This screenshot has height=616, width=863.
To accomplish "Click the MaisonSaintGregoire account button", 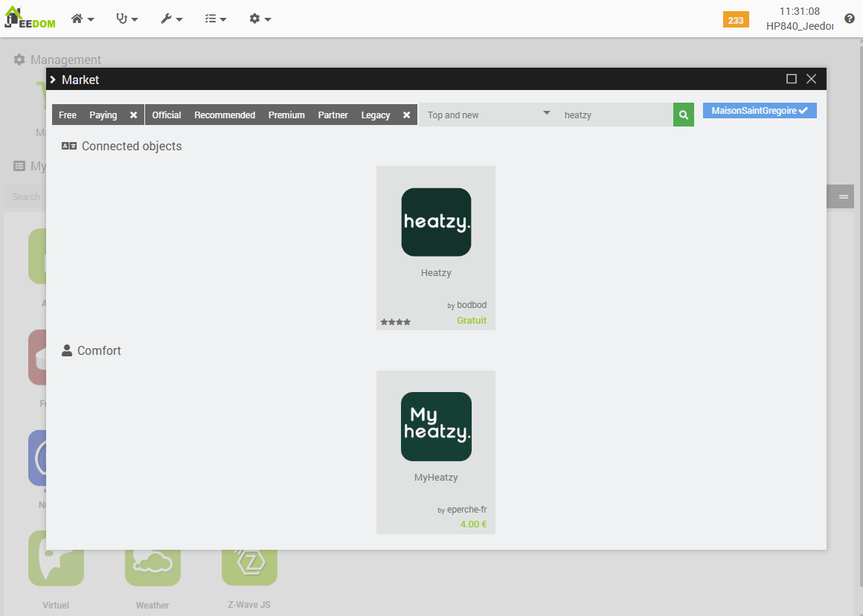I will coord(760,111).
